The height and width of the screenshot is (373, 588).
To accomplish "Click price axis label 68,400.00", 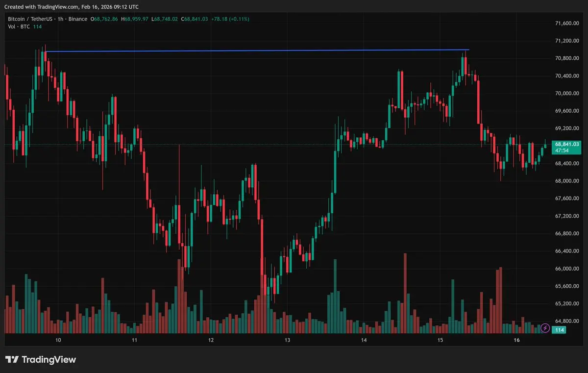I will (567, 164).
